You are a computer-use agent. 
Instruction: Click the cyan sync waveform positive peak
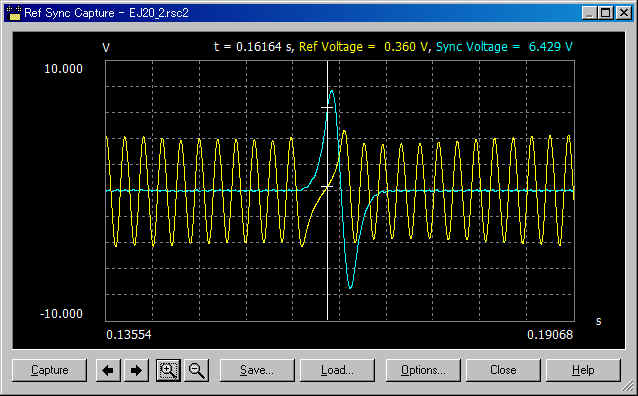(332, 92)
